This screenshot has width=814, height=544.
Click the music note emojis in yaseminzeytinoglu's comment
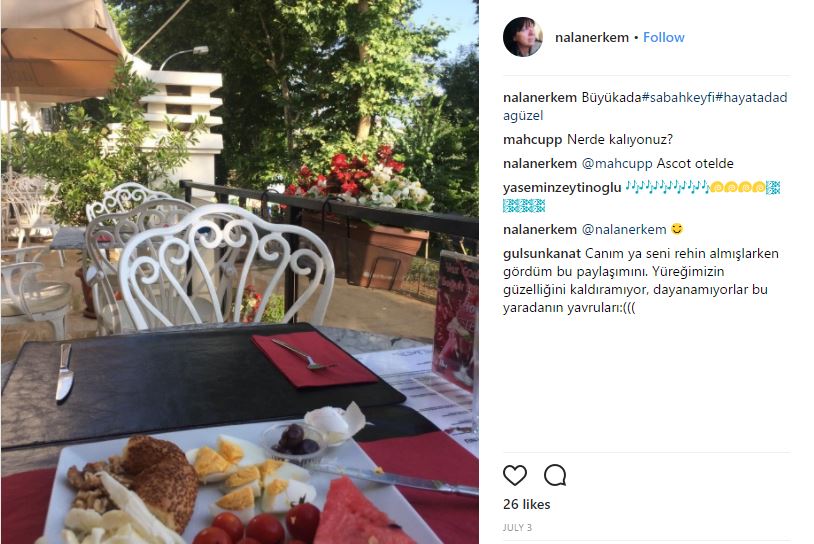point(667,187)
